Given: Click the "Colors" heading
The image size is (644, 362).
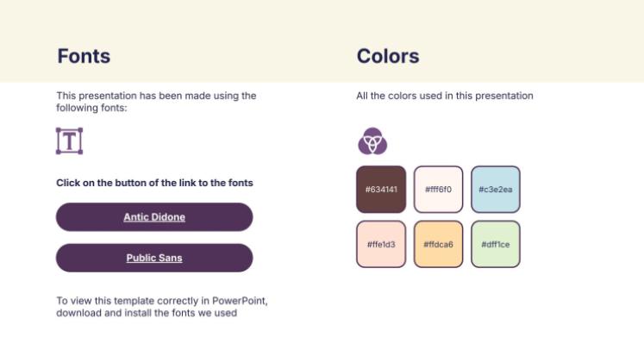Looking at the screenshot, I should (x=388, y=57).
